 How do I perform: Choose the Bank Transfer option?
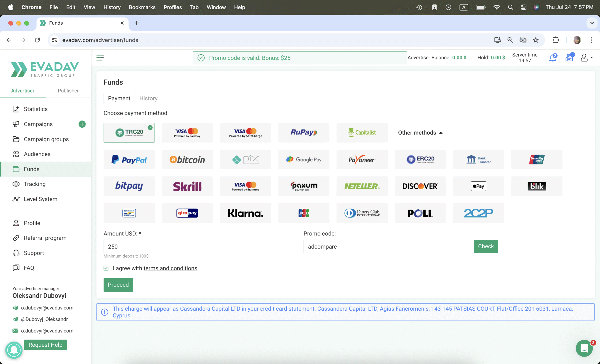click(479, 160)
